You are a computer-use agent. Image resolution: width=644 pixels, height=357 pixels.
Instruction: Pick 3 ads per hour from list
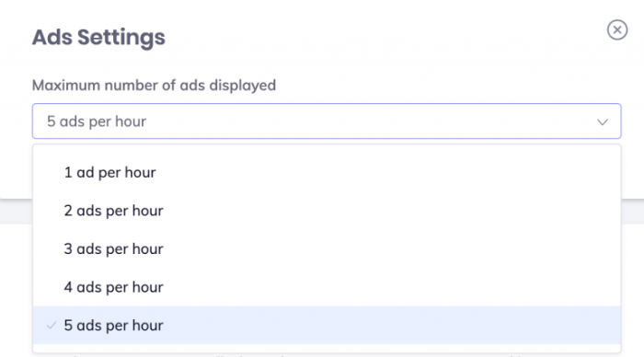coord(327,249)
